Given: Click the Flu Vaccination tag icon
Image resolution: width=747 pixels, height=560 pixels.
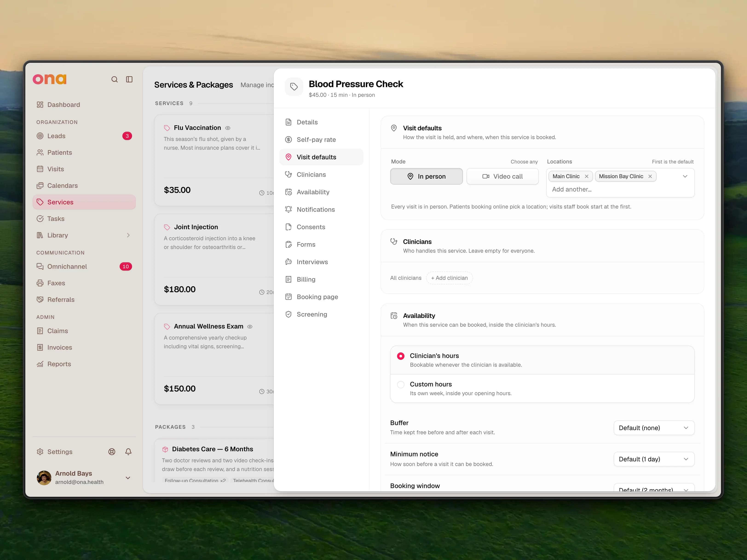Looking at the screenshot, I should tap(167, 128).
